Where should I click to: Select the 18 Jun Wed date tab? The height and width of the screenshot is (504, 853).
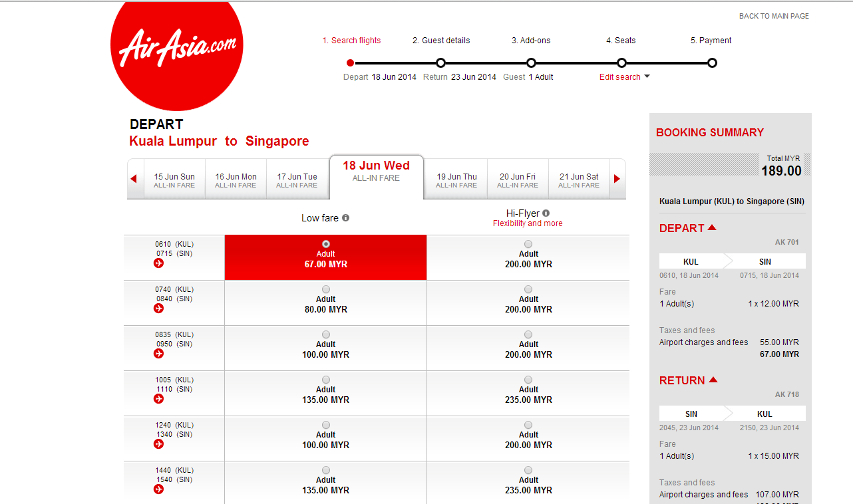coord(377,177)
